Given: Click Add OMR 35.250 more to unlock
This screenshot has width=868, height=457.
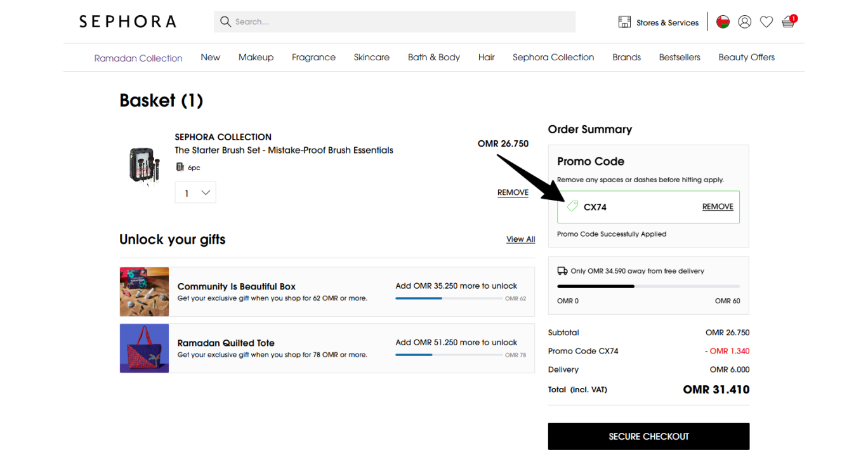Looking at the screenshot, I should (x=456, y=286).
